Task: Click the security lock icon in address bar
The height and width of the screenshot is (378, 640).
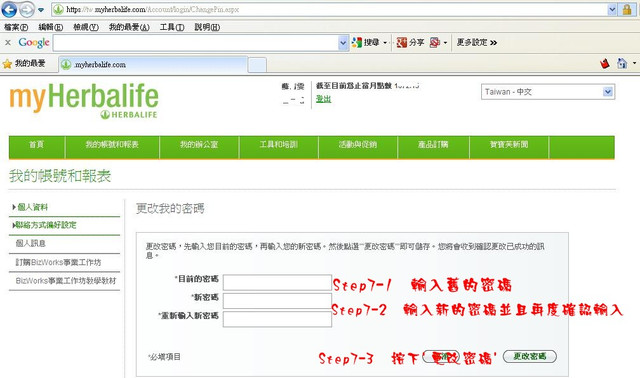Action: [x=627, y=9]
